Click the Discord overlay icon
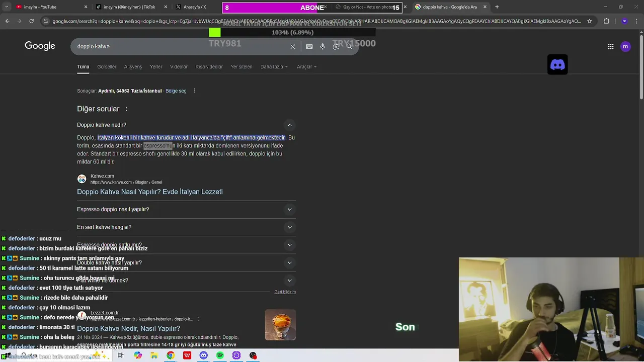 click(557, 64)
